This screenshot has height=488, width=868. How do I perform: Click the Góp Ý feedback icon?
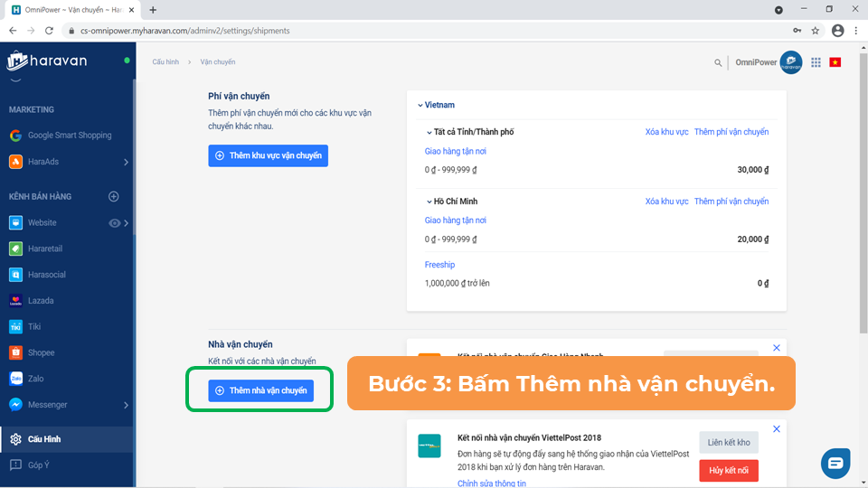point(15,465)
